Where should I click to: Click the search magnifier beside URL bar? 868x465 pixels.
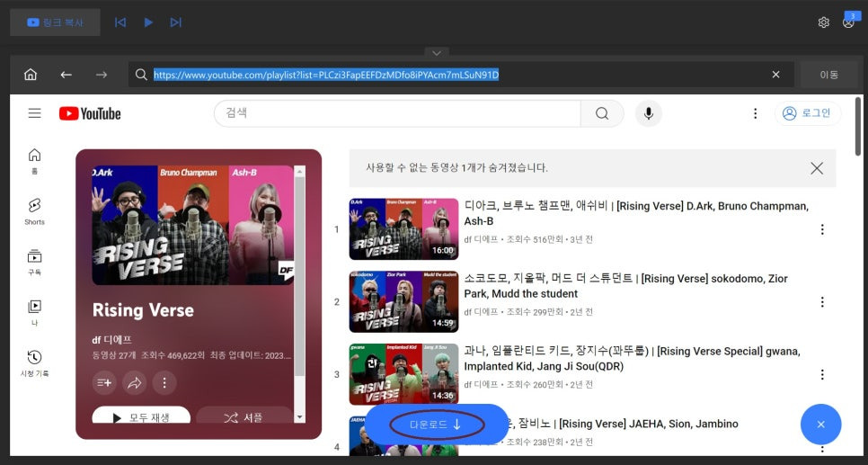click(x=141, y=75)
